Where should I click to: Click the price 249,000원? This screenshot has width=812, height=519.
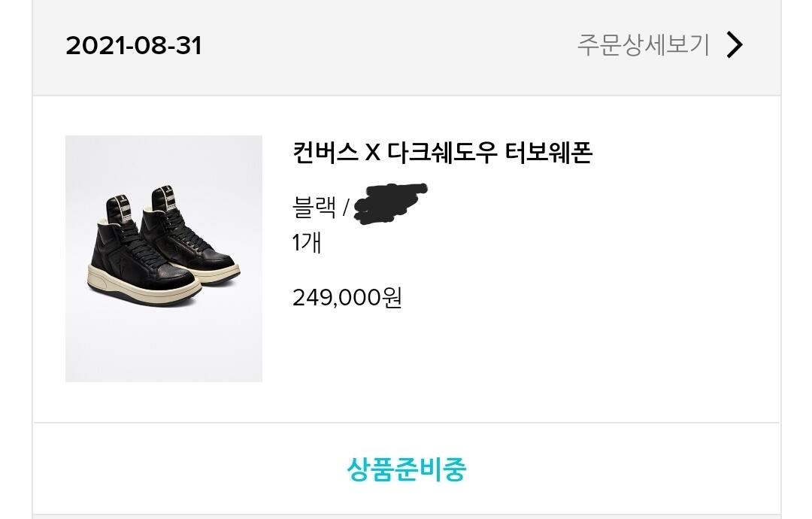coord(347,298)
